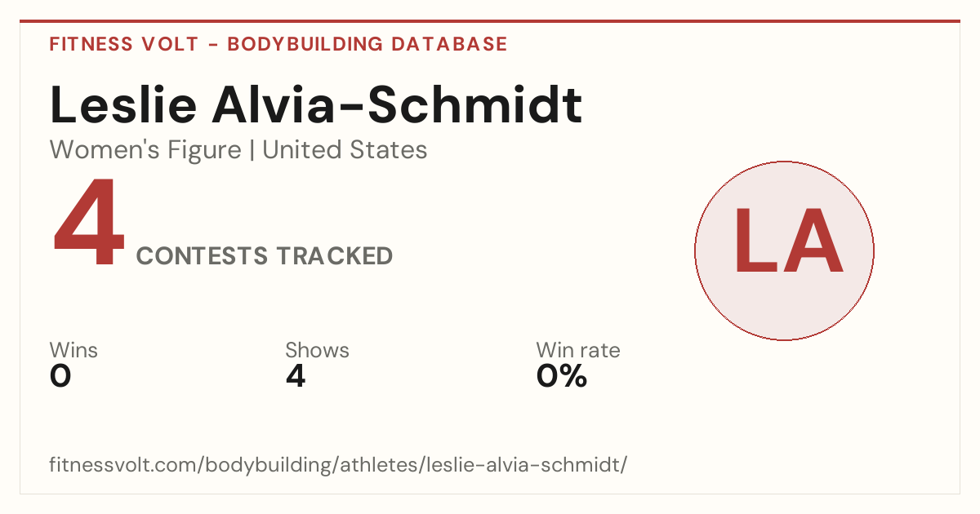Click the United States country label

(345, 150)
